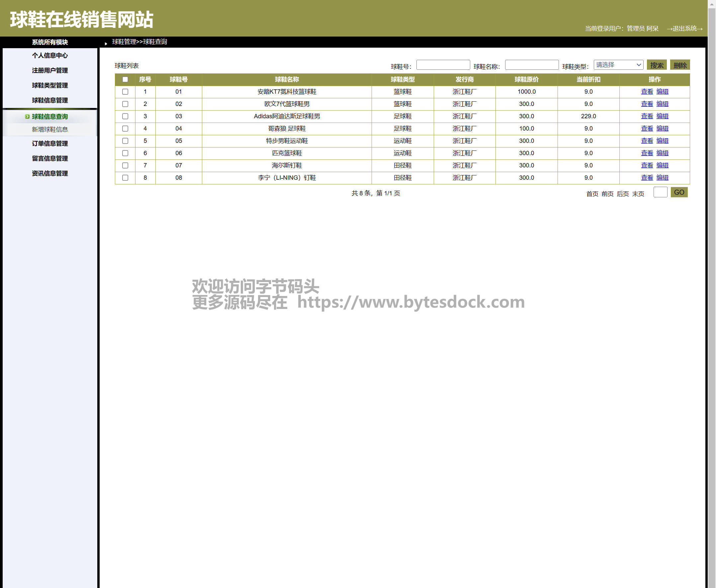Open 新增球鞋信息 menu item
Viewport: 716px width, 588px height.
pos(50,129)
